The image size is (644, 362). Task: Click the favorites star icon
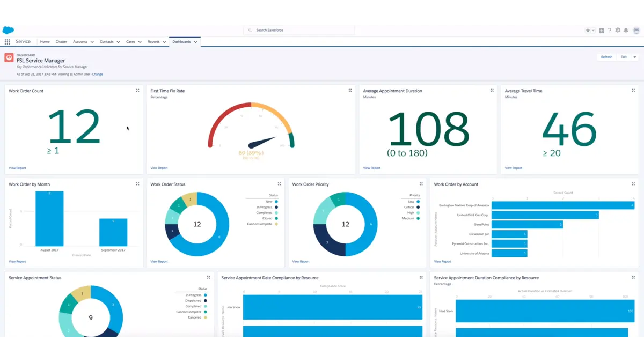[588, 31]
